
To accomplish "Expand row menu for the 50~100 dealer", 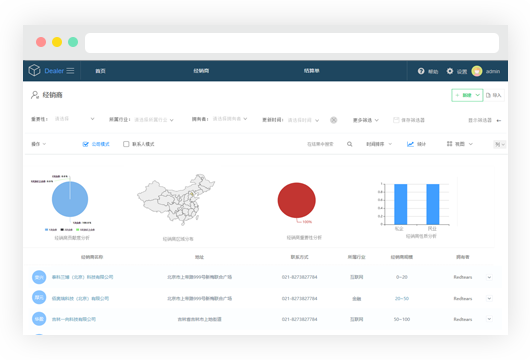I will point(489,319).
